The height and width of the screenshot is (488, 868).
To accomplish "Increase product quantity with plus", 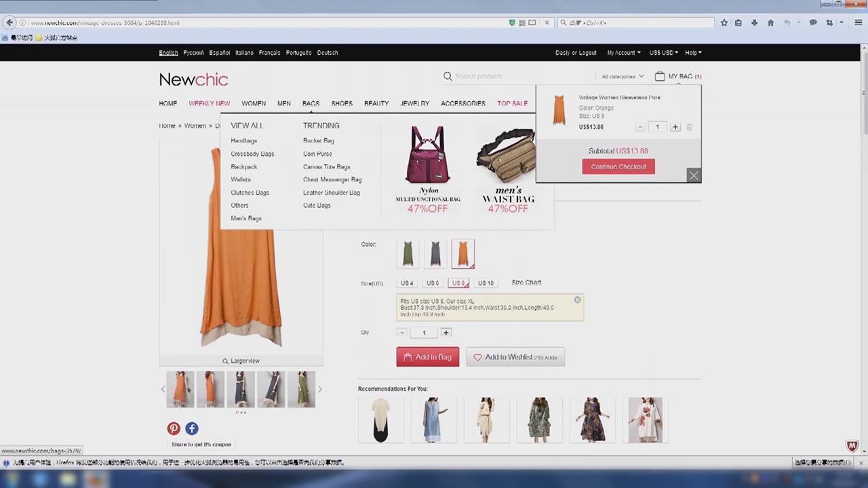I will [446, 333].
